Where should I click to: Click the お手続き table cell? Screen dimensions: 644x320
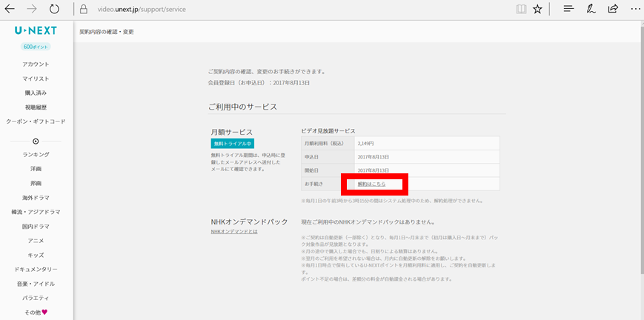(x=328, y=184)
